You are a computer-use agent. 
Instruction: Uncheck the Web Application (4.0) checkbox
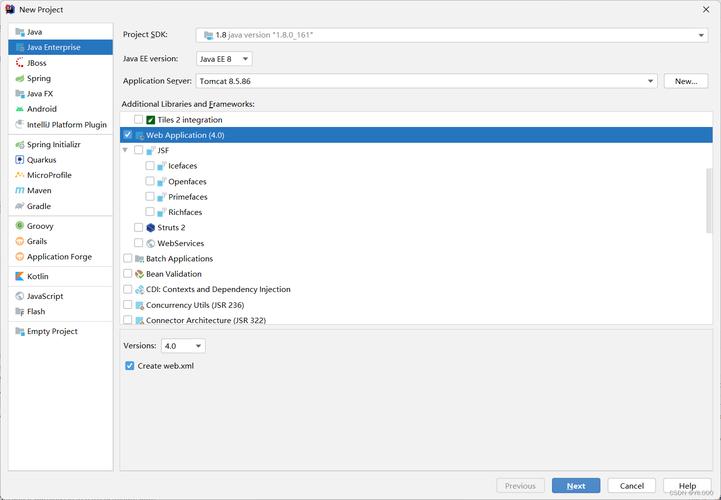(x=128, y=135)
